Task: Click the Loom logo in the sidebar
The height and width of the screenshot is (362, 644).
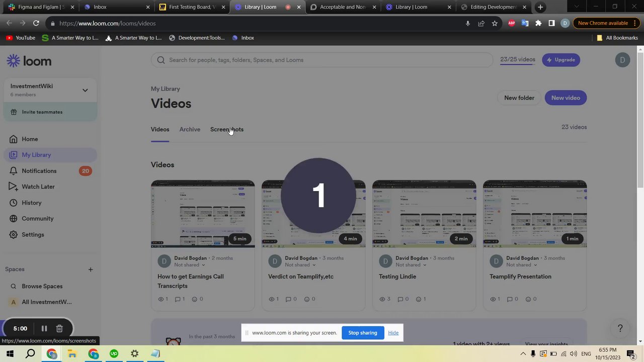Action: [29, 61]
